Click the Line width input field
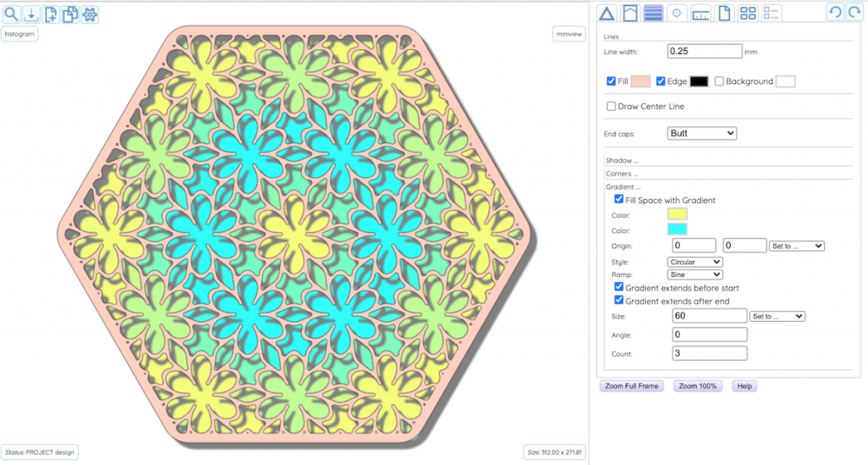This screenshot has width=868, height=465. (x=704, y=51)
